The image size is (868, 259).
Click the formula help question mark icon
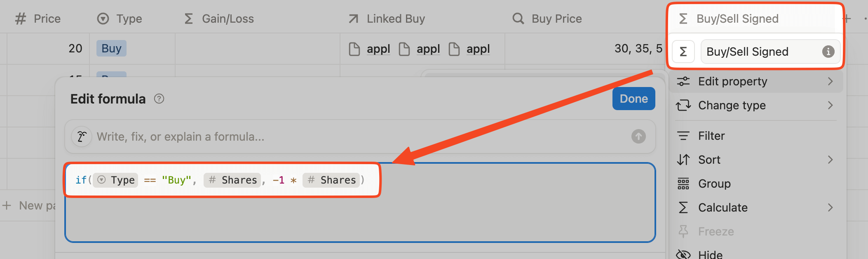[159, 99]
